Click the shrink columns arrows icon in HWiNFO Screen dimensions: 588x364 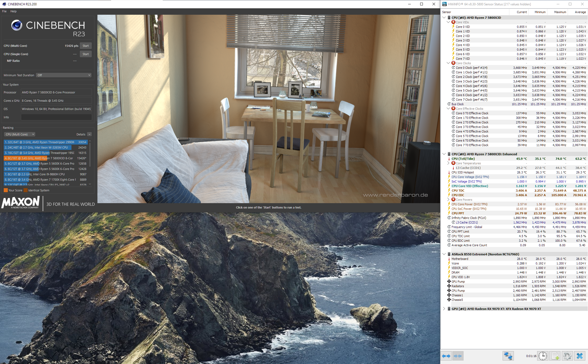[x=458, y=356]
